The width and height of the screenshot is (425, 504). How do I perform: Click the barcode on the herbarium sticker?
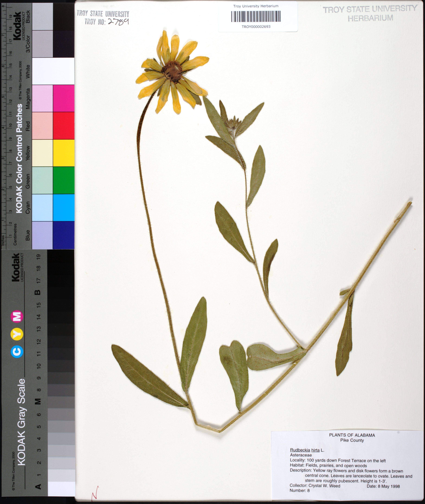[256, 16]
